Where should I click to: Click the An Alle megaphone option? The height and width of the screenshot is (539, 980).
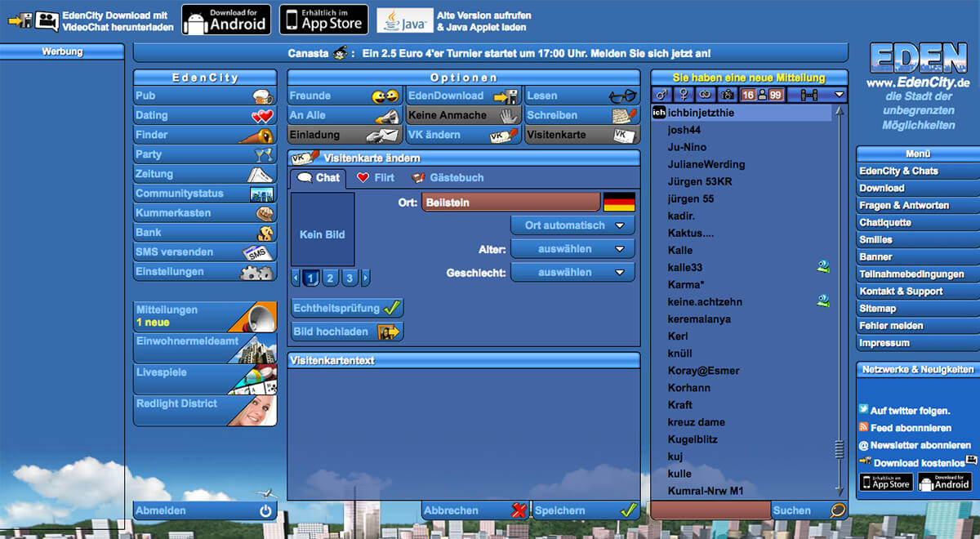point(345,115)
